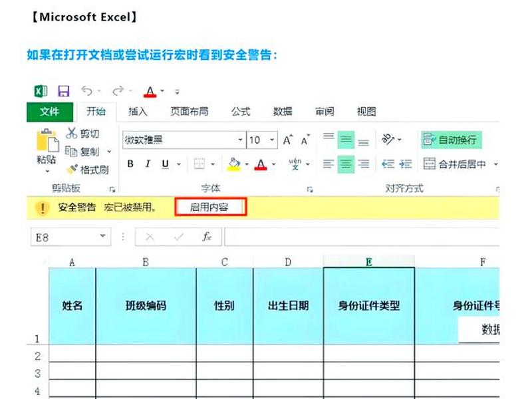Open the 审阅 tab
The width and height of the screenshot is (532, 399).
(x=325, y=111)
